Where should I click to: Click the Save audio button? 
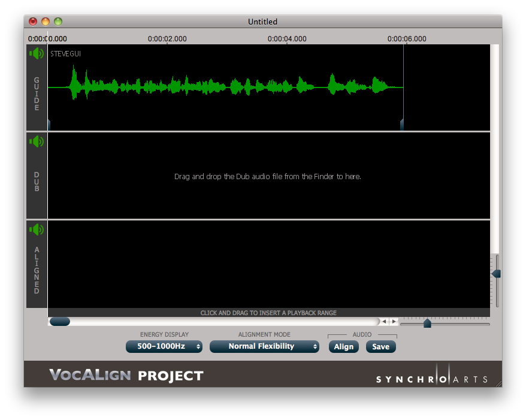pyautogui.click(x=380, y=346)
